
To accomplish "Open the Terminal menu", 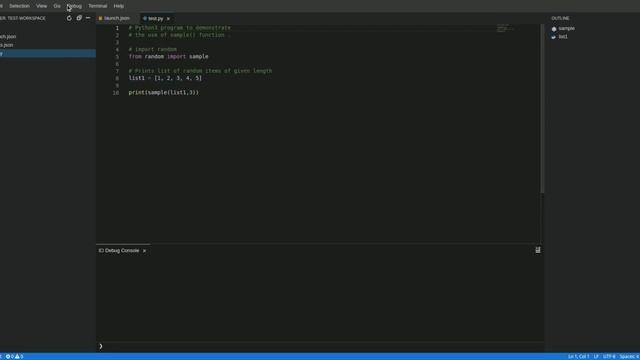I will click(x=98, y=6).
